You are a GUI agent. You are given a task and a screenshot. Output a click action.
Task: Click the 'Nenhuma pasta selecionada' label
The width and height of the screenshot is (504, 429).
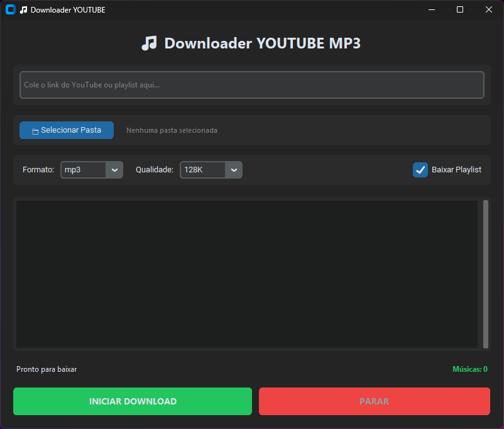(172, 130)
